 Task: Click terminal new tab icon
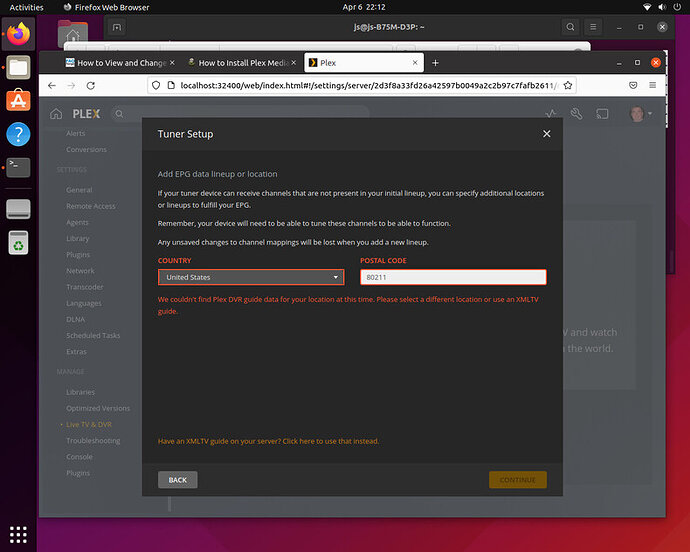click(117, 27)
